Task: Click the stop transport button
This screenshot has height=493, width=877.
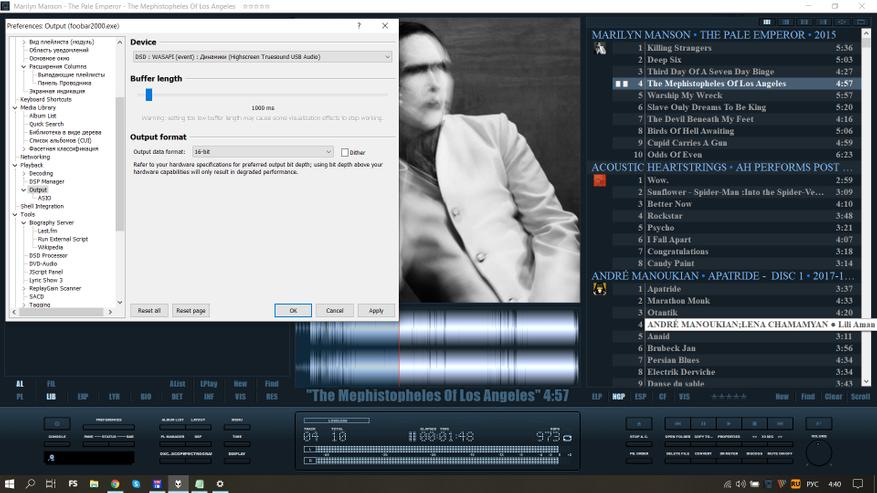Action: pyautogui.click(x=754, y=424)
